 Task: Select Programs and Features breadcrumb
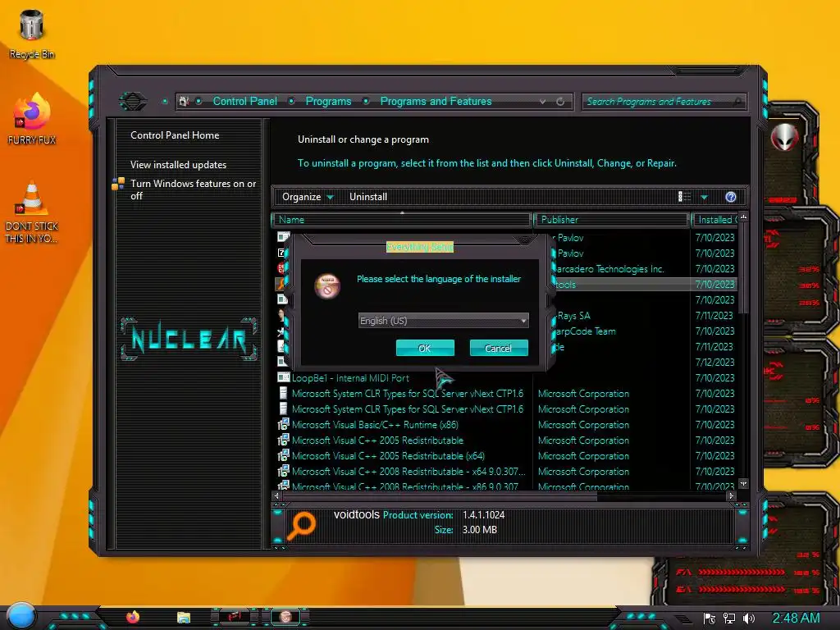pyautogui.click(x=436, y=101)
